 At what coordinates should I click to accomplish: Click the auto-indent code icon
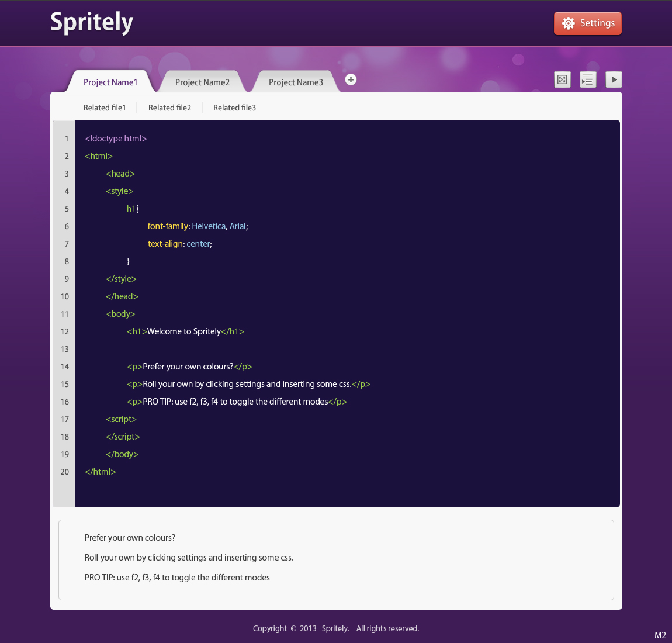pyautogui.click(x=588, y=79)
